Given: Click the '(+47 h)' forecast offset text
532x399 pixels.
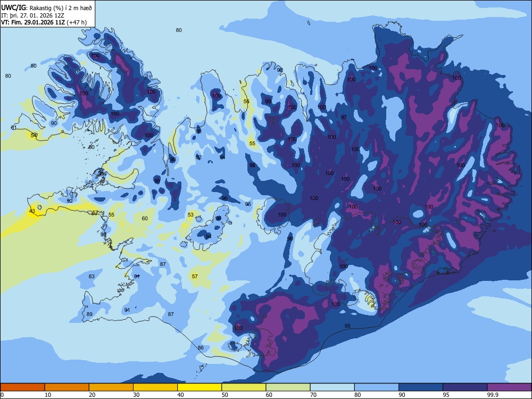Looking at the screenshot, I should pos(77,22).
